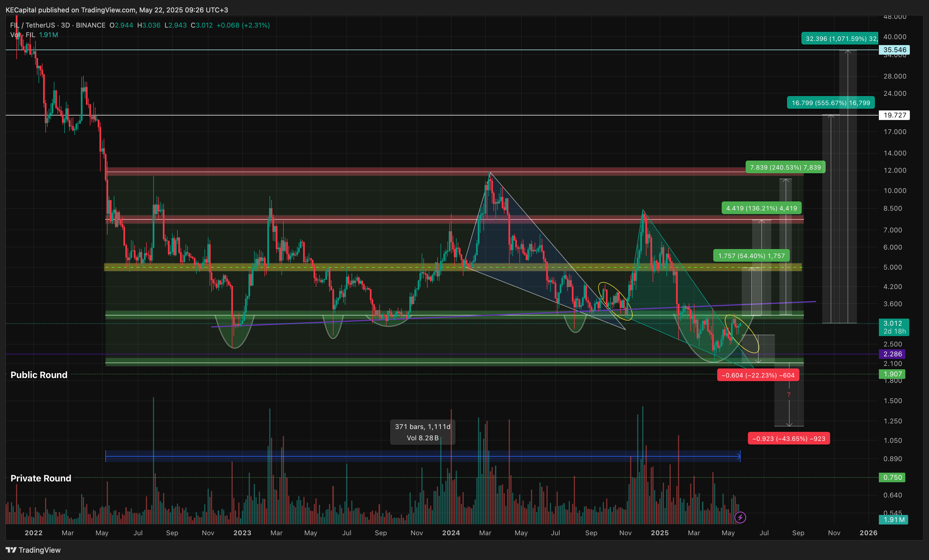
Task: Click the +0.068 (+2.31%) change value
Action: [x=243, y=25]
